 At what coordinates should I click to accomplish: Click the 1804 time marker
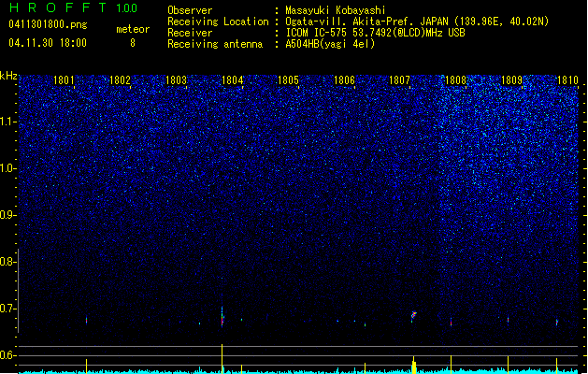[232, 80]
